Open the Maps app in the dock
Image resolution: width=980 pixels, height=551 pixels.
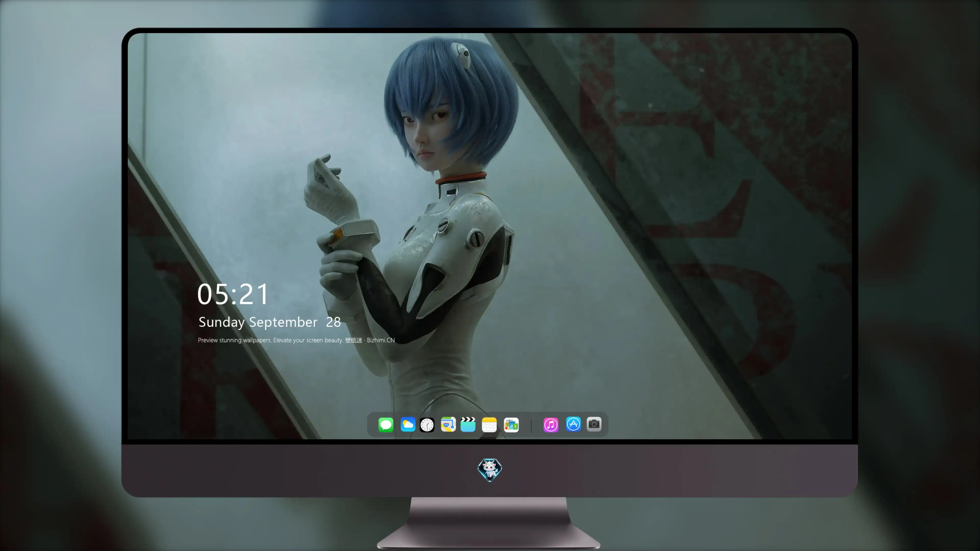[448, 424]
